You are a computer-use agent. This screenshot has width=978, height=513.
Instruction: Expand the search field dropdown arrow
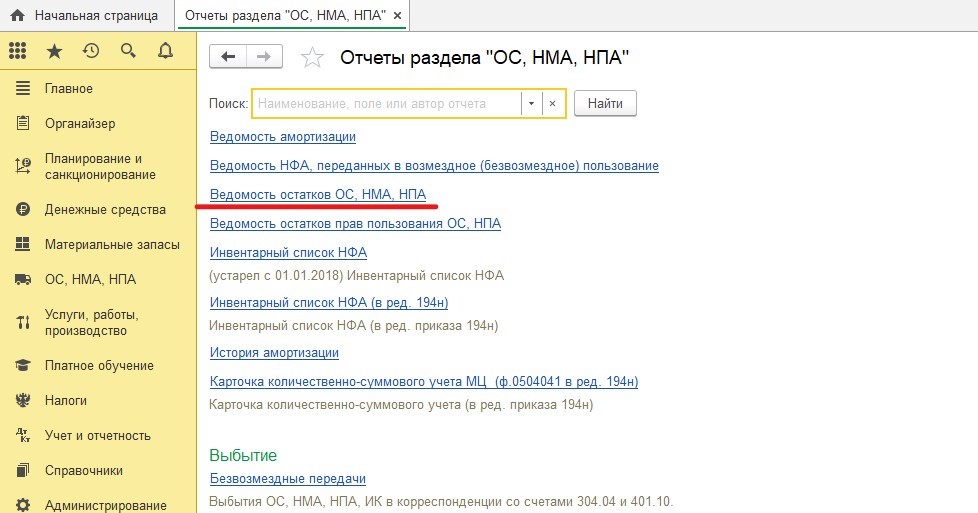(x=531, y=103)
